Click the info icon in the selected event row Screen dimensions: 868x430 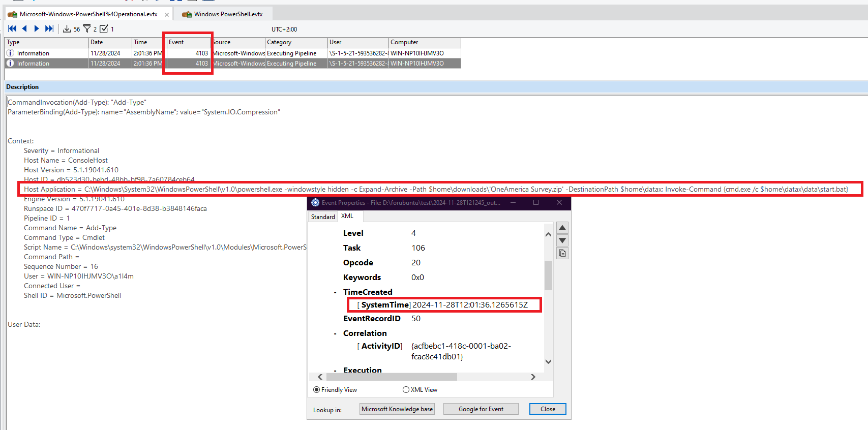pyautogui.click(x=10, y=63)
